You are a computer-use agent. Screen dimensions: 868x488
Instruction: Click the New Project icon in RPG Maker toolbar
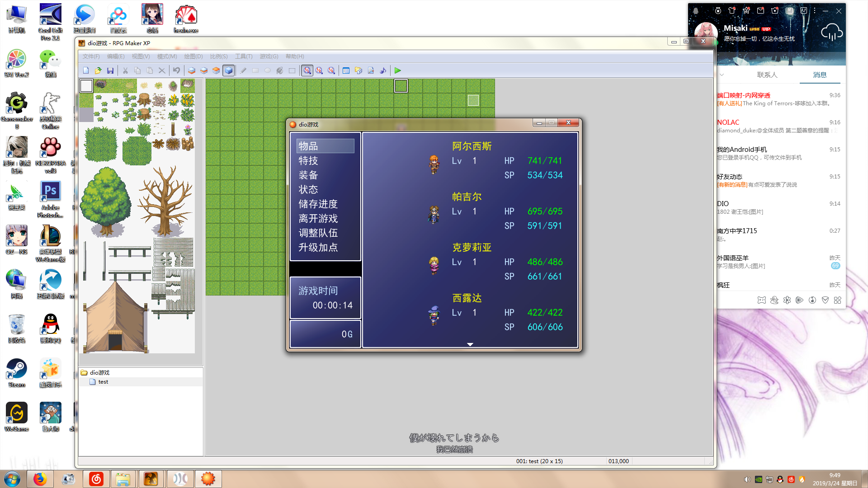point(86,70)
